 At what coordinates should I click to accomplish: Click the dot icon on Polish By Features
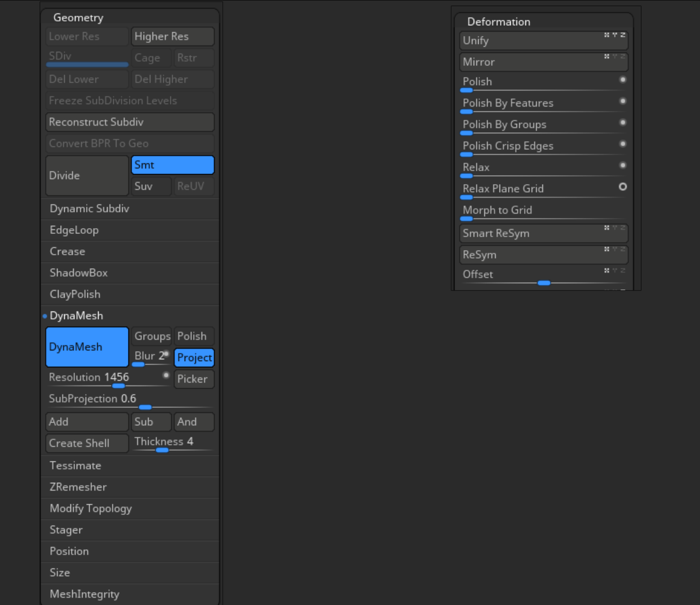(x=623, y=101)
